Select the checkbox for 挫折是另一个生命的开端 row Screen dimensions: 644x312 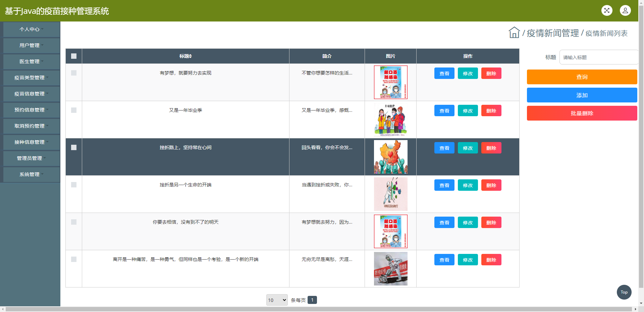[x=74, y=185]
